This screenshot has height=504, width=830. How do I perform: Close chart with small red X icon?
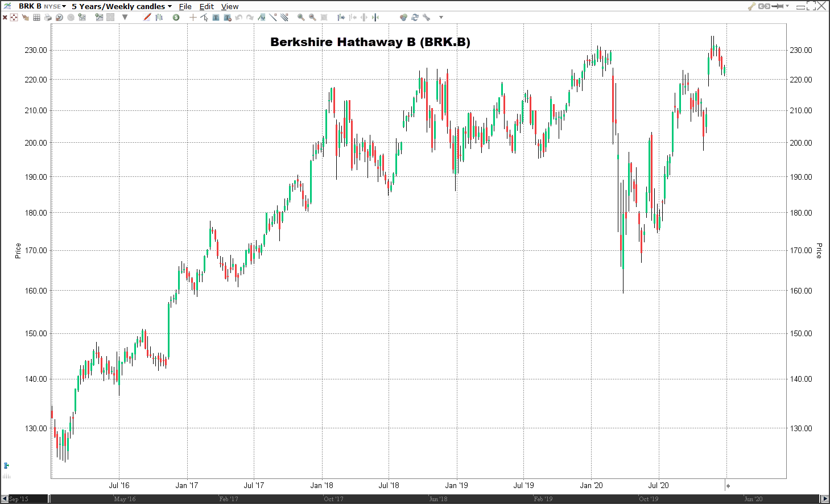(x=5, y=18)
